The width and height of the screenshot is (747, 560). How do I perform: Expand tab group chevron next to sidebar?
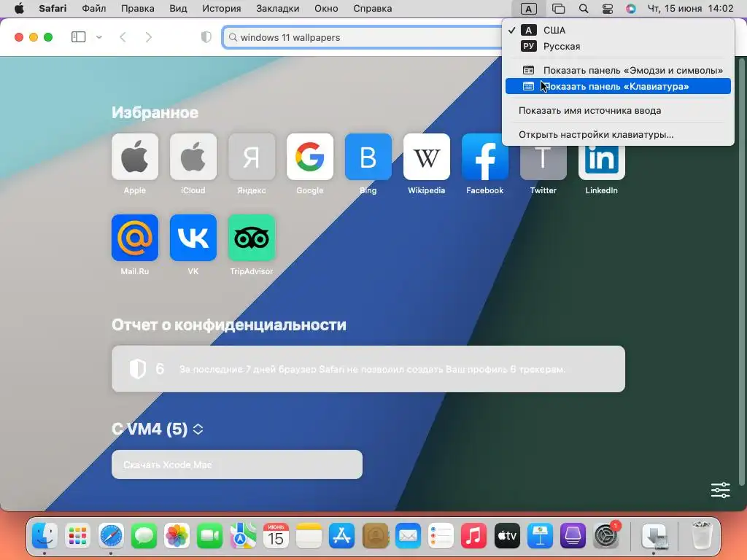coord(99,37)
